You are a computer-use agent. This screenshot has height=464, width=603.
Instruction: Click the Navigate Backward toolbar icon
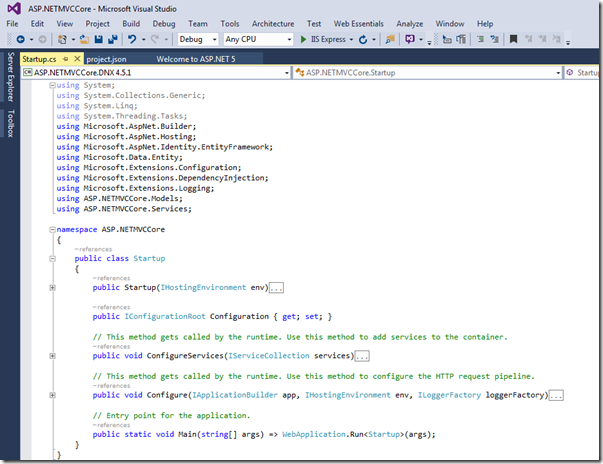pos(19,39)
